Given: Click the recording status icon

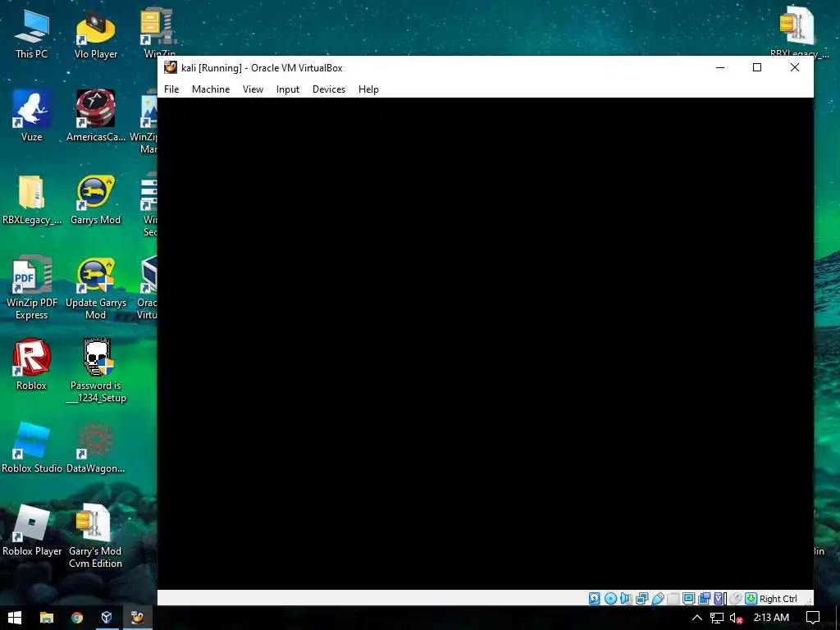Looking at the screenshot, I should (x=704, y=598).
